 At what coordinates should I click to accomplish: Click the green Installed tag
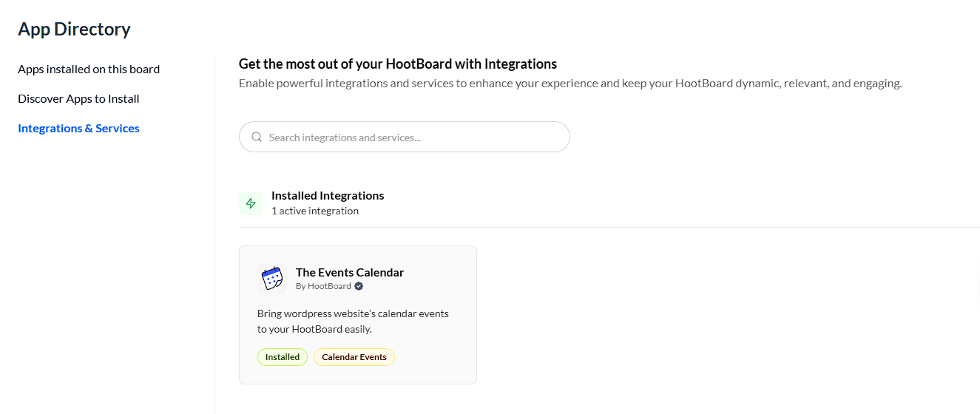click(x=283, y=357)
